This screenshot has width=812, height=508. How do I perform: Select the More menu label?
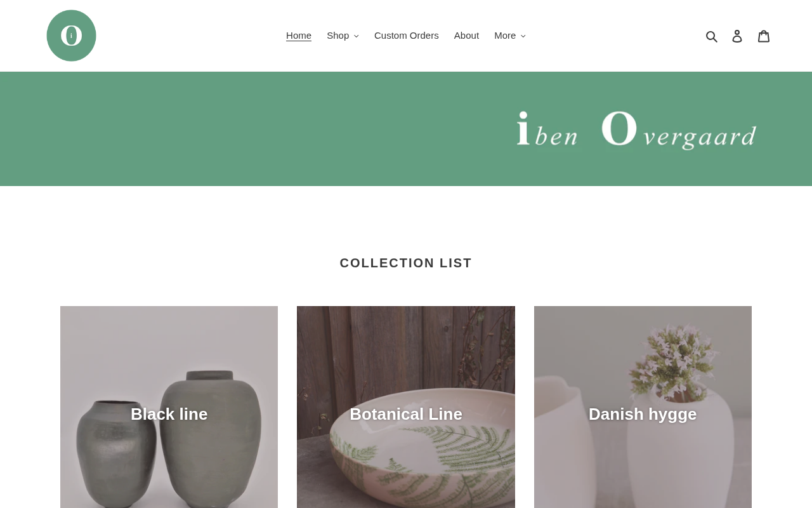505,36
